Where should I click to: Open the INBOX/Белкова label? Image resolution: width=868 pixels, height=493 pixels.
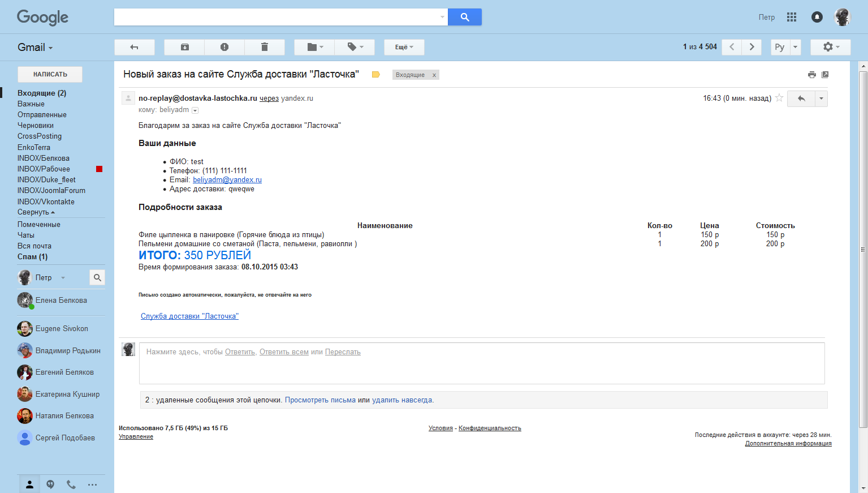tap(44, 158)
